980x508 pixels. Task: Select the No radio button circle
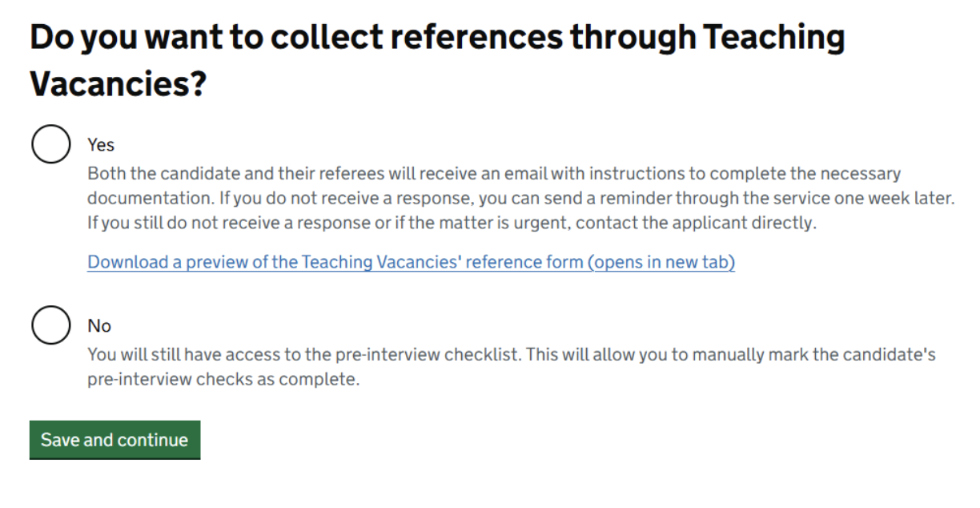click(50, 325)
